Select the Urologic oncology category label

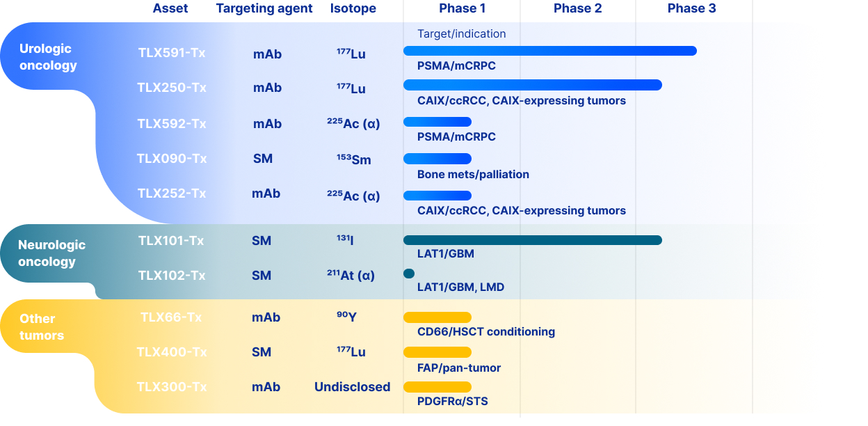(x=48, y=57)
